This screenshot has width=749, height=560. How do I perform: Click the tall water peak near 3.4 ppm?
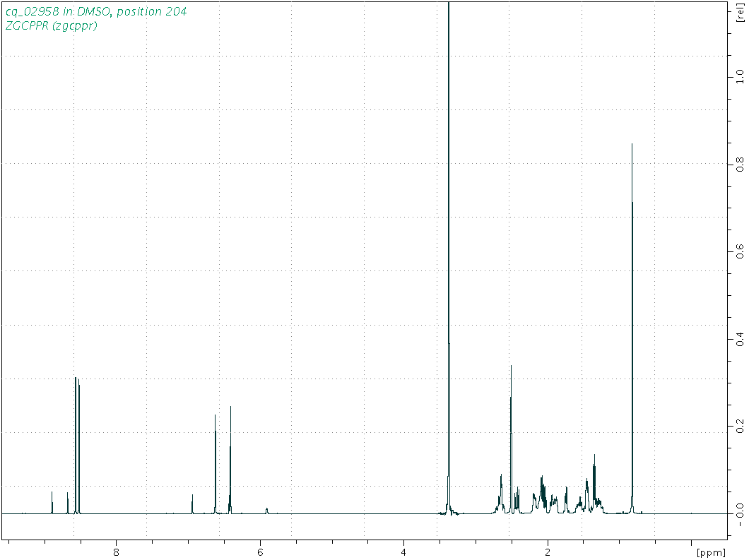[x=449, y=258]
